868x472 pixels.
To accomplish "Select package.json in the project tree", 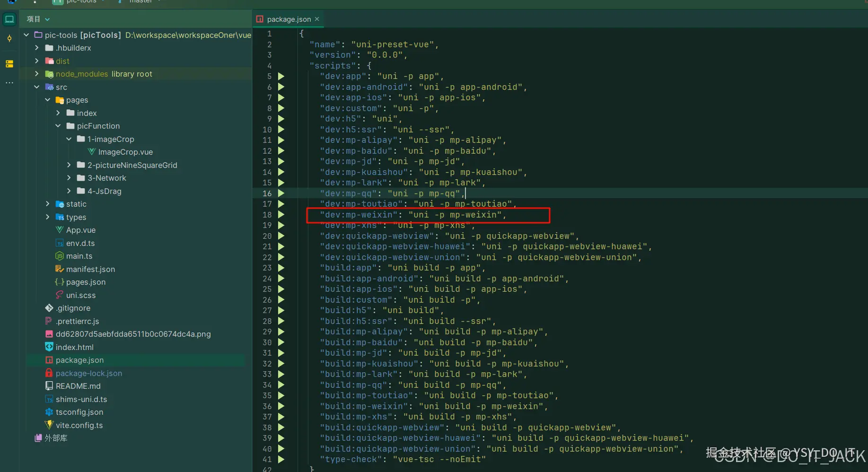I will click(79, 360).
